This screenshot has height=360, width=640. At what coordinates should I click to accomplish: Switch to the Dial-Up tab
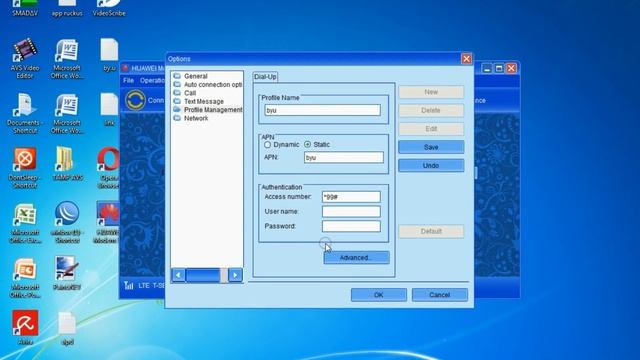point(265,76)
